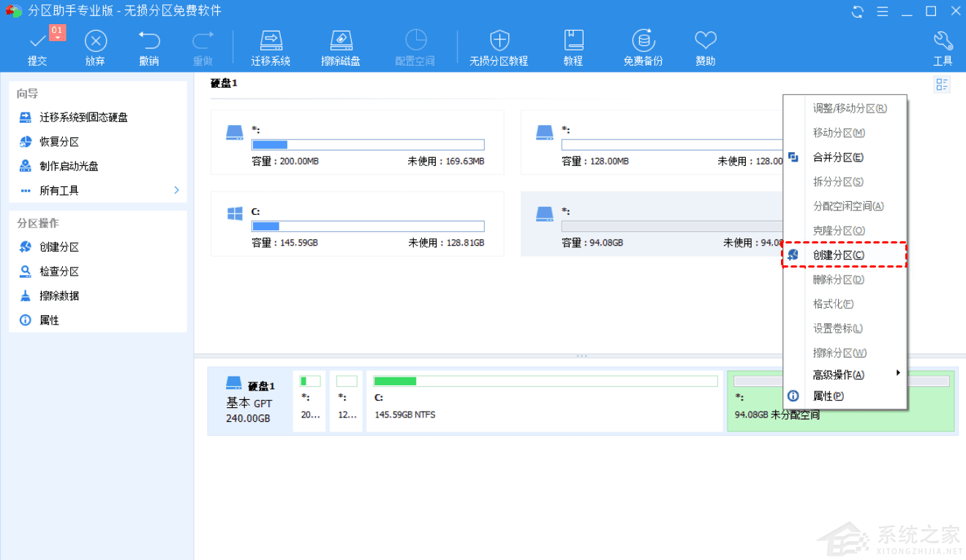The height and width of the screenshot is (560, 966).
Task: Click the 提交 (Submit) checkmark icon
Action: (37, 41)
